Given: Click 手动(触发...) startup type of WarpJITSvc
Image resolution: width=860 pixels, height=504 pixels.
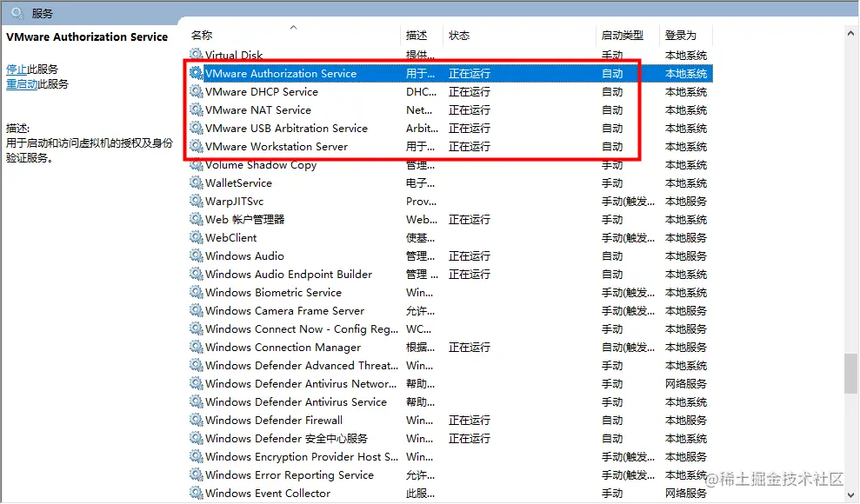Looking at the screenshot, I should click(628, 201).
